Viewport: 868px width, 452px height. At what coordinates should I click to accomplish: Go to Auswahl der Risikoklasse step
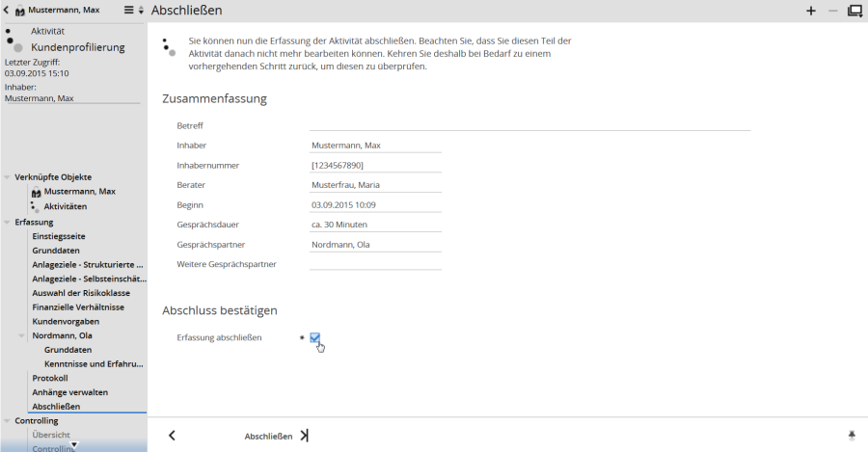click(81, 293)
